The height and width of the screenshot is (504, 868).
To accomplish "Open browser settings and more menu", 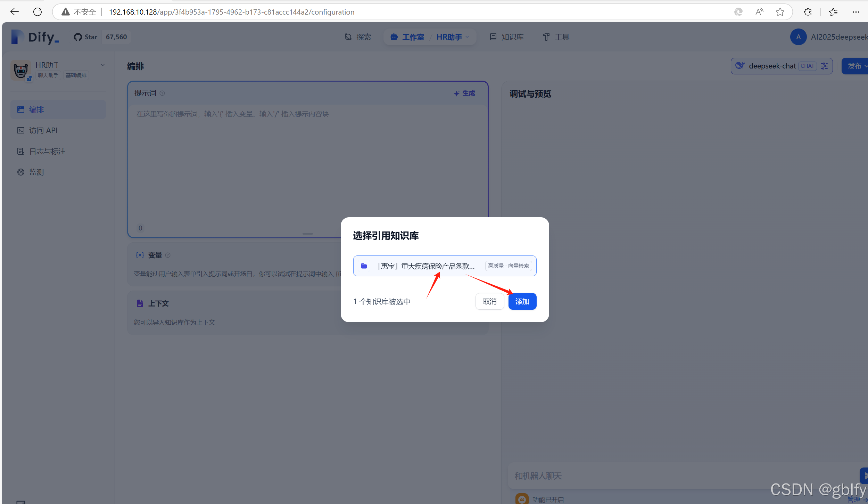I will click(x=855, y=12).
